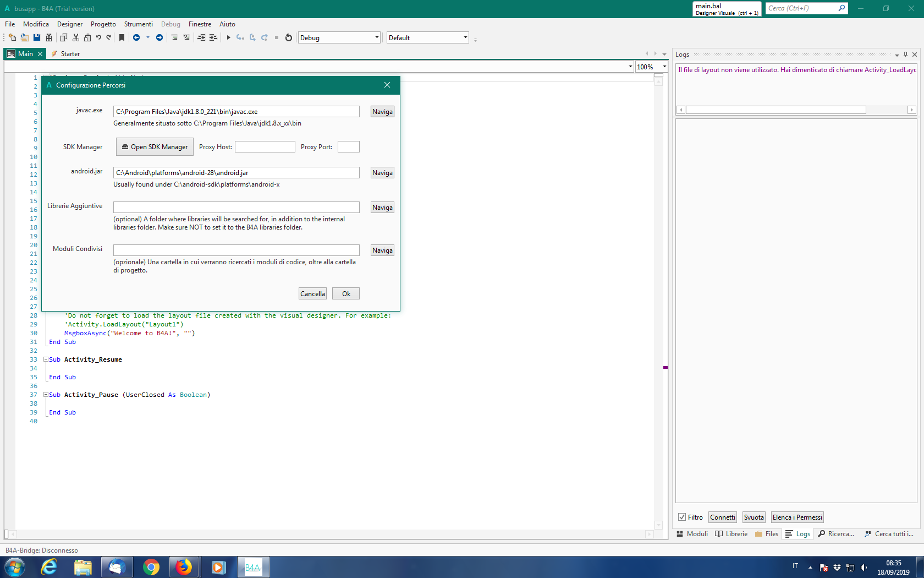Click the copy icon in the toolbar

point(64,37)
